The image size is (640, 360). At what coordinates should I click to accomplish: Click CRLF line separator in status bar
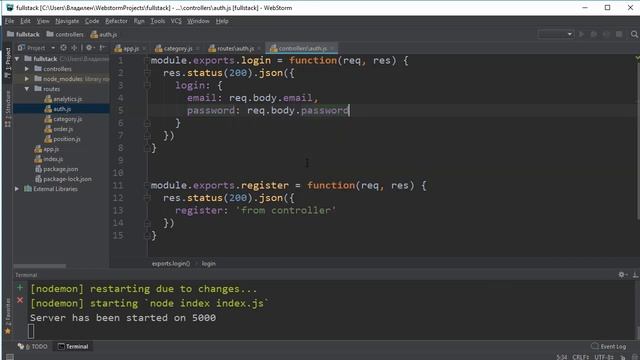point(580,357)
